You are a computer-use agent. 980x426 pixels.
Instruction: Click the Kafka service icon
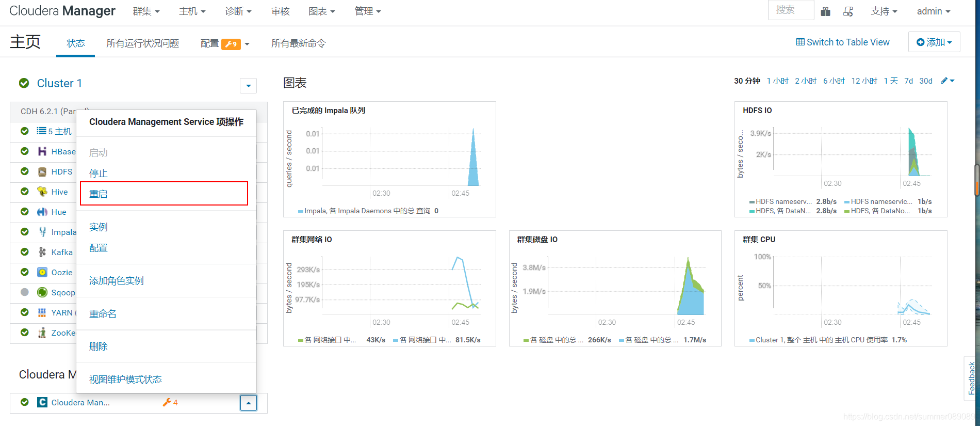point(42,252)
